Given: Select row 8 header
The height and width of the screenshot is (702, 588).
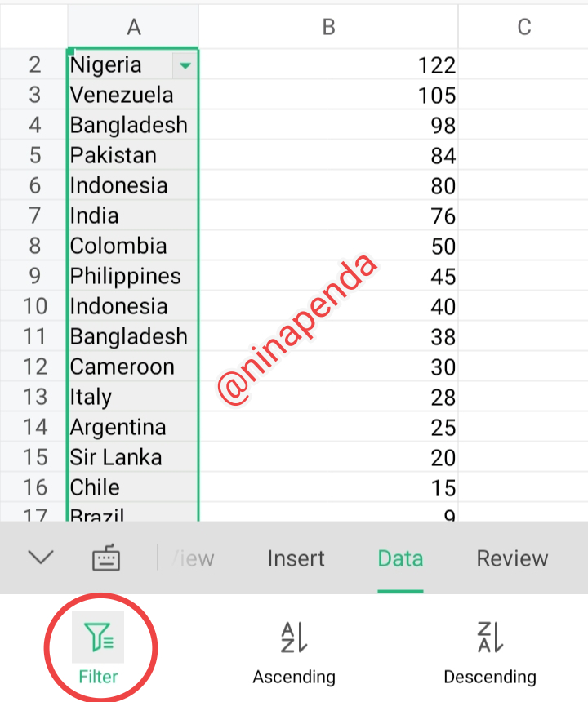Looking at the screenshot, I should pos(34,246).
